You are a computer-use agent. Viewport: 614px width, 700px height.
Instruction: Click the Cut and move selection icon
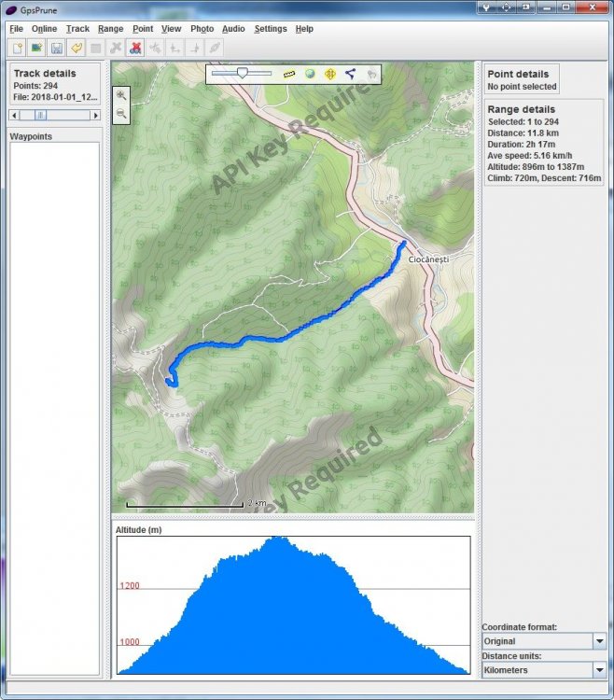[x=155, y=49]
